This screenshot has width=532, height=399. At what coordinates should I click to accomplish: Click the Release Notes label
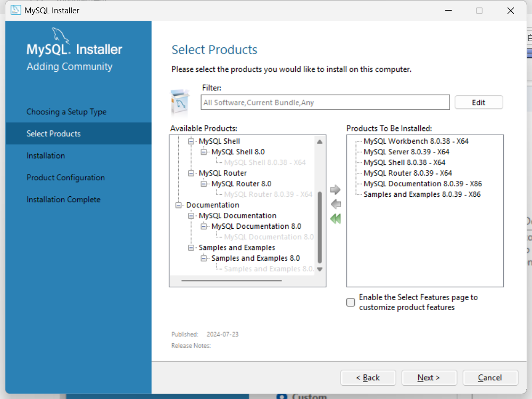(x=191, y=345)
